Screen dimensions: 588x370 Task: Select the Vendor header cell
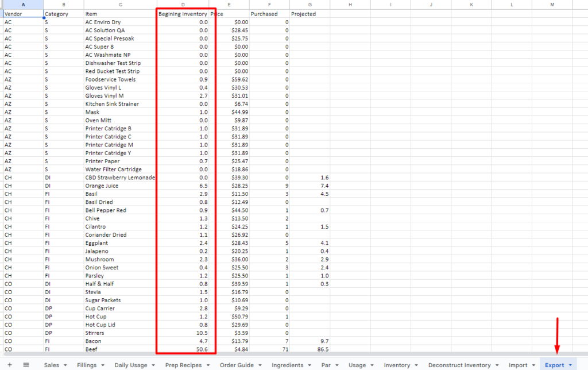22,14
